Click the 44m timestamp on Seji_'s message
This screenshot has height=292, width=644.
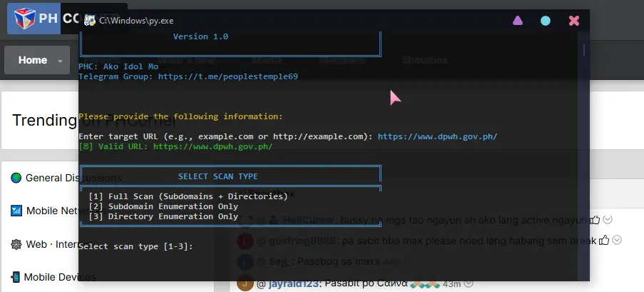[392, 261]
